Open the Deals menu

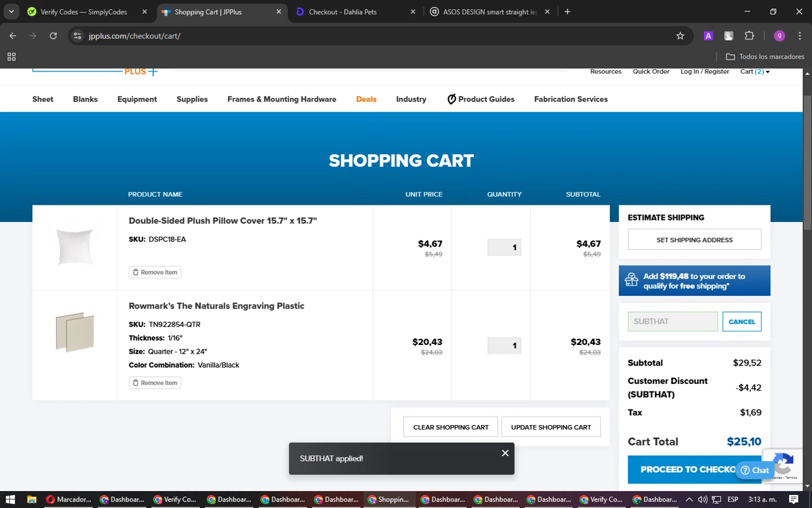click(x=366, y=99)
